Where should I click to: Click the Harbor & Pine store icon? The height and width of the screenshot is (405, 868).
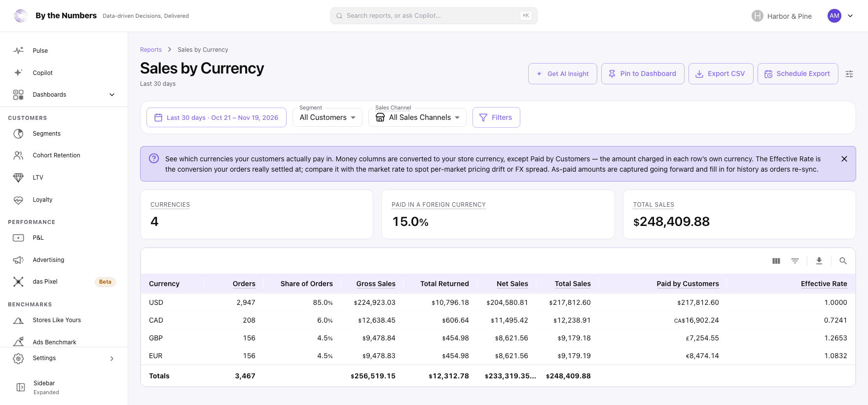758,16
